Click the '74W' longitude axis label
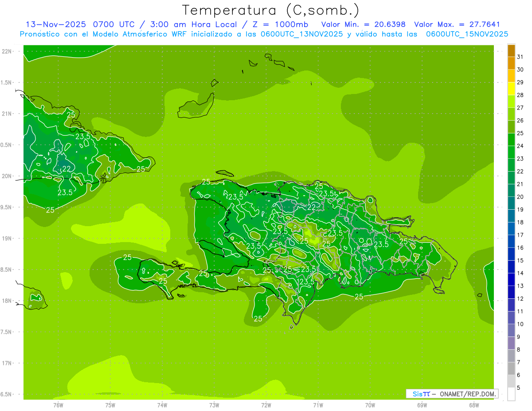532x411 pixels. pos(162,405)
